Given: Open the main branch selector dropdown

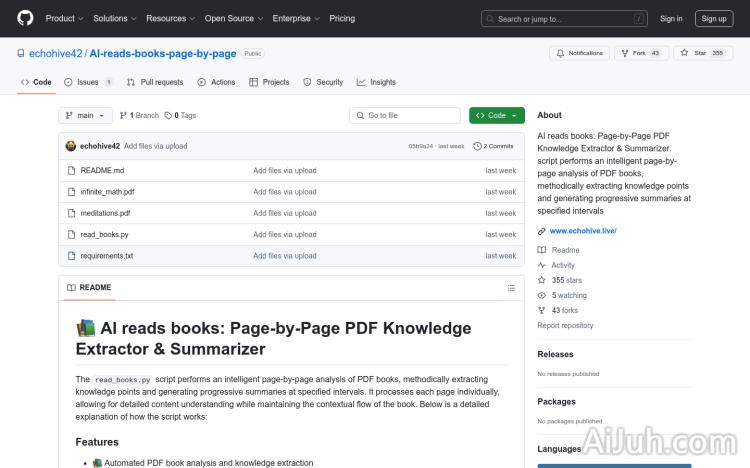Looking at the screenshot, I should tap(85, 115).
